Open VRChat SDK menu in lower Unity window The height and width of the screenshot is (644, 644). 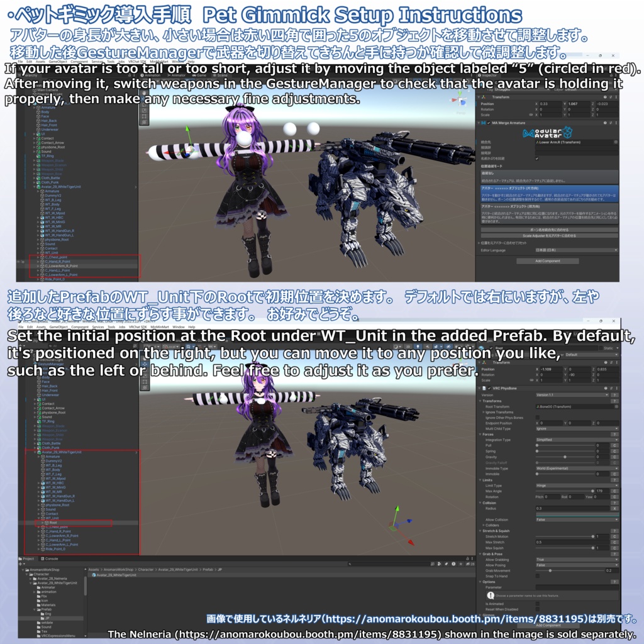pos(138,327)
